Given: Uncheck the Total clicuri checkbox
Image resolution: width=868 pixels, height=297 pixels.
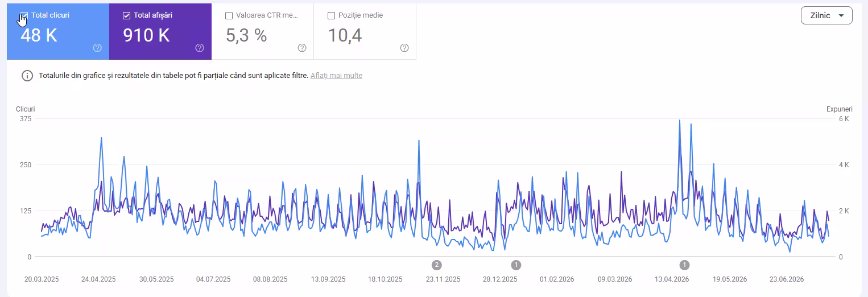Looking at the screenshot, I should coord(24,15).
